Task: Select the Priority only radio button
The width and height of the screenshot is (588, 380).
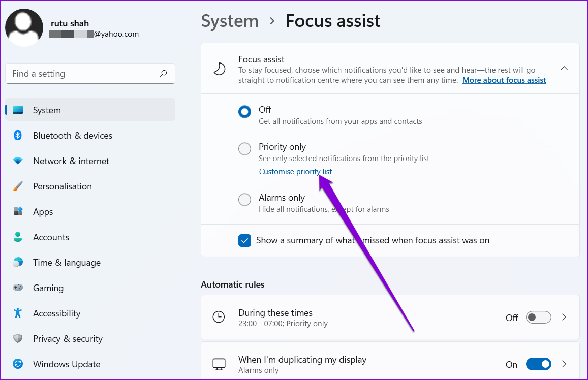Action: pos(244,149)
